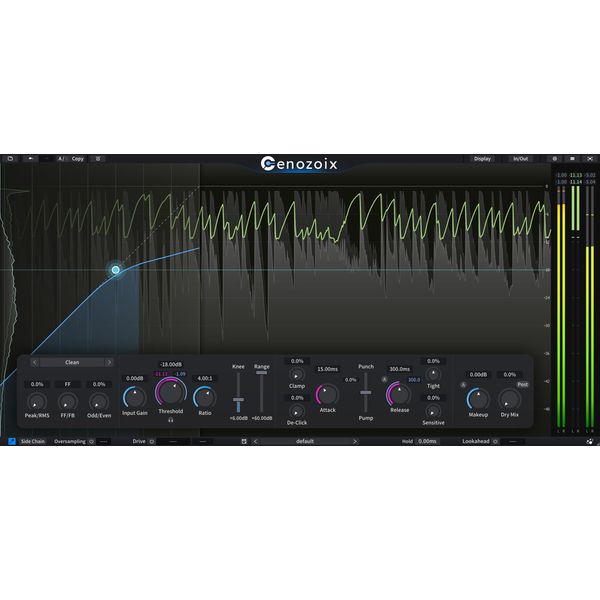Toggle the Post button above Dry Mix
The height and width of the screenshot is (600, 600).
[x=523, y=385]
